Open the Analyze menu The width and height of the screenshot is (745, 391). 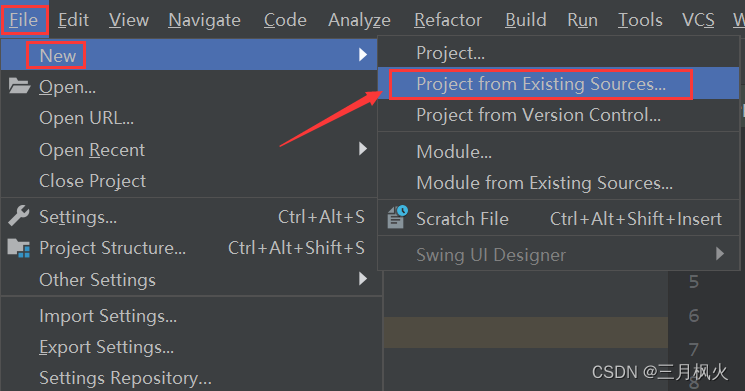coord(359,20)
